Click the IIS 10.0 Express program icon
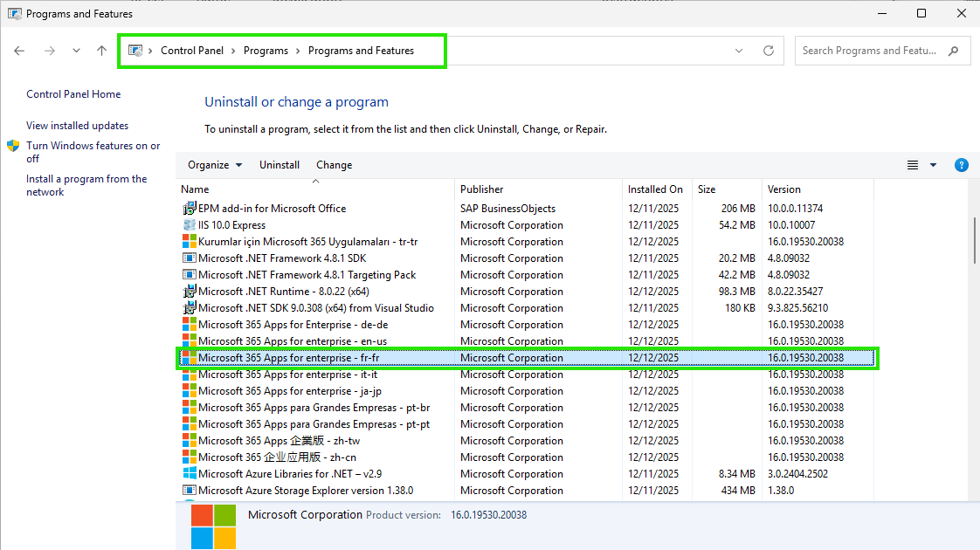This screenshot has width=980, height=550. pos(189,225)
